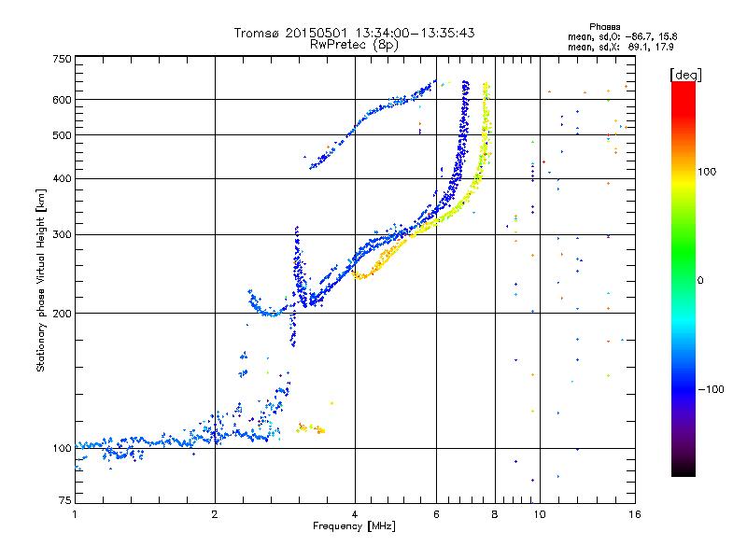The height and width of the screenshot is (560, 747).
Task: Click the x-axis tick label '2'
Action: coord(215,514)
